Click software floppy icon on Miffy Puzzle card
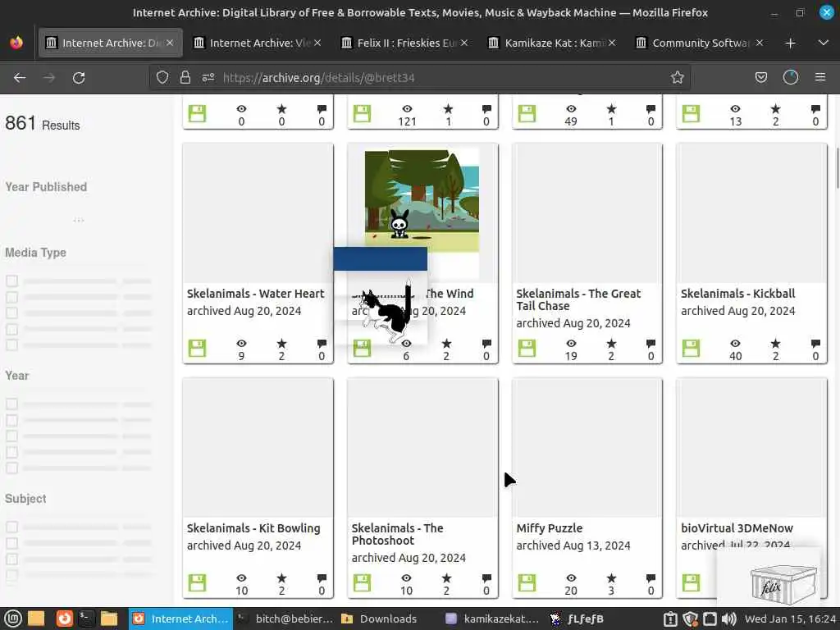This screenshot has height=630, width=840. pyautogui.click(x=527, y=583)
